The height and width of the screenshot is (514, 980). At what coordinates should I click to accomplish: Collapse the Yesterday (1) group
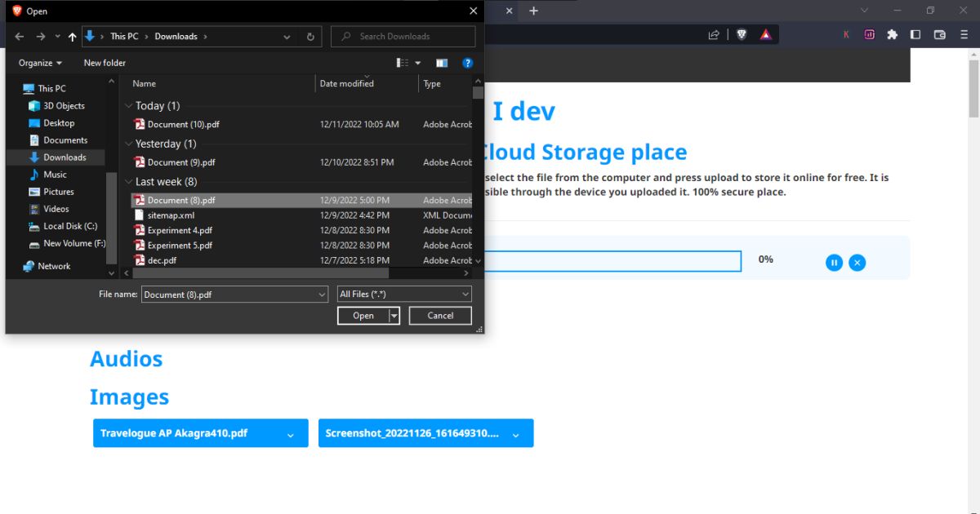pyautogui.click(x=129, y=144)
